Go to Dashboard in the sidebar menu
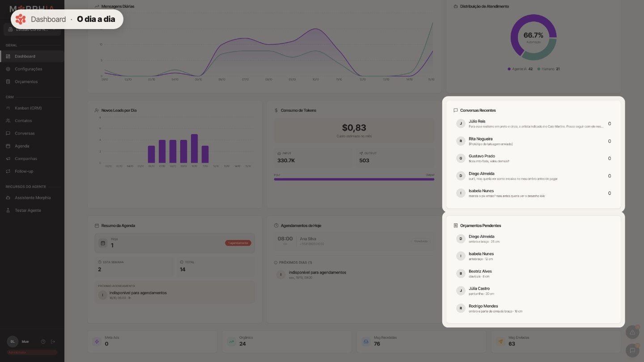The width and height of the screenshot is (644, 362). click(32, 56)
